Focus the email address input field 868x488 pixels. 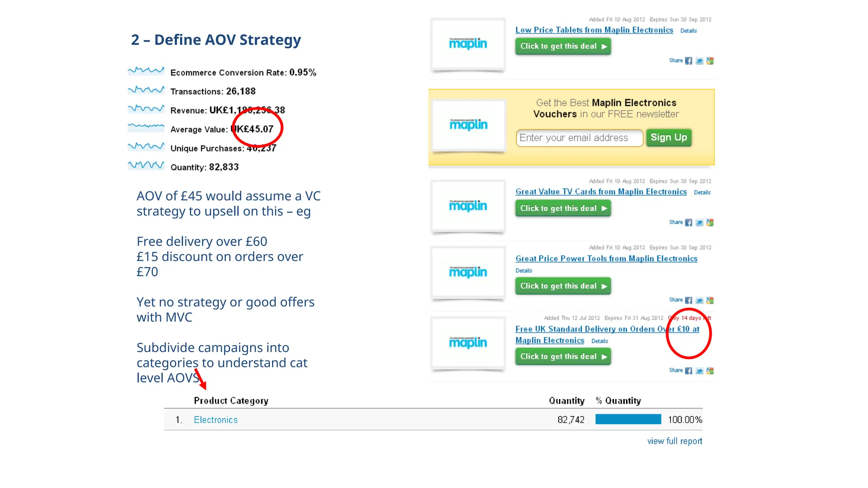(579, 138)
